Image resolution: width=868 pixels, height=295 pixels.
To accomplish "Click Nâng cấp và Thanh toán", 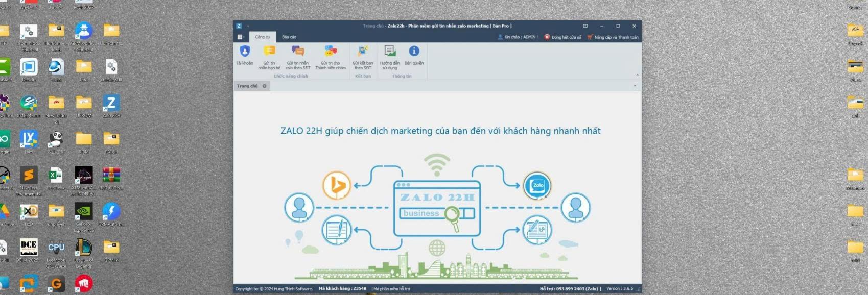I will coord(613,37).
